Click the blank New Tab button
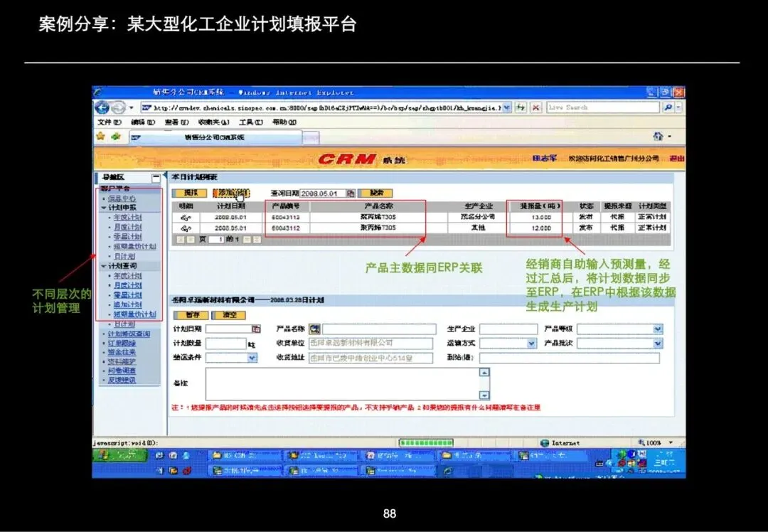The image size is (768, 532). [311, 139]
